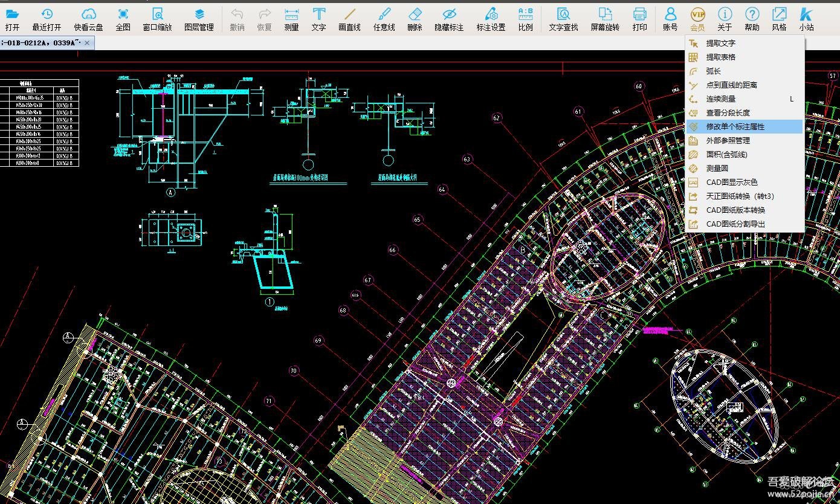The height and width of the screenshot is (504, 840).
Task: Choose CAD图纸分割导出 menu item
Action: (x=745, y=224)
